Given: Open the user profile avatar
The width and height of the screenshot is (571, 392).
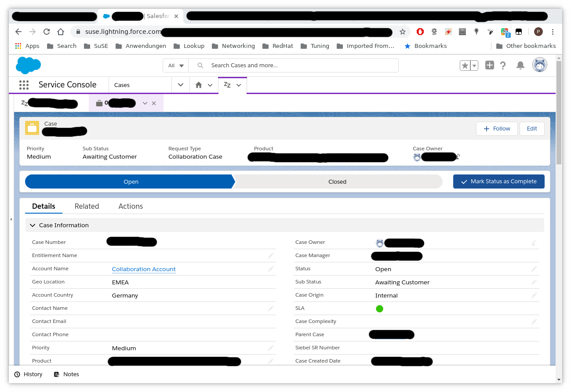Looking at the screenshot, I should [x=539, y=65].
